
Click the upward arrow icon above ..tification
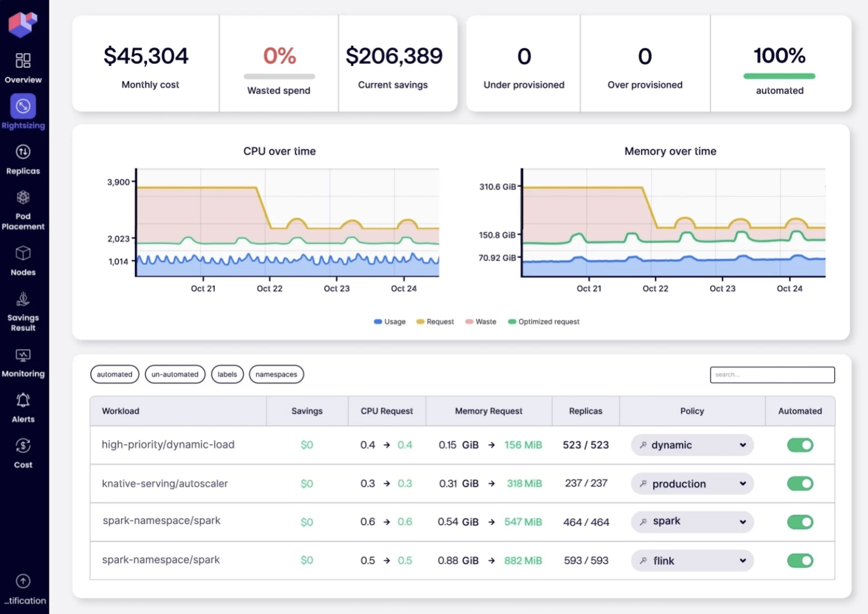23,581
